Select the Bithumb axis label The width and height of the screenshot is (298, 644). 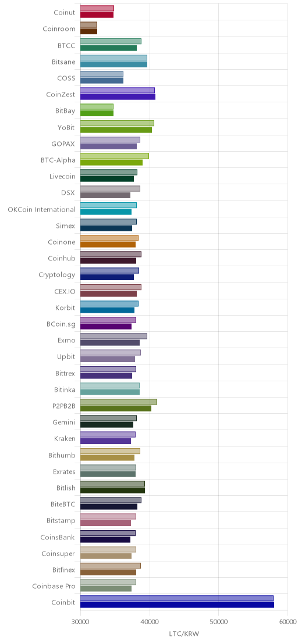(x=62, y=455)
